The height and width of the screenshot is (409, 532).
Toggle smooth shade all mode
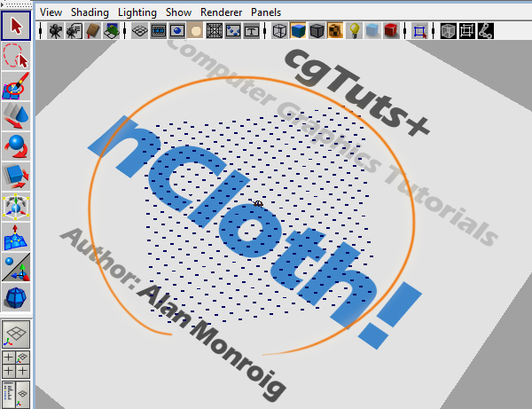pos(299,31)
